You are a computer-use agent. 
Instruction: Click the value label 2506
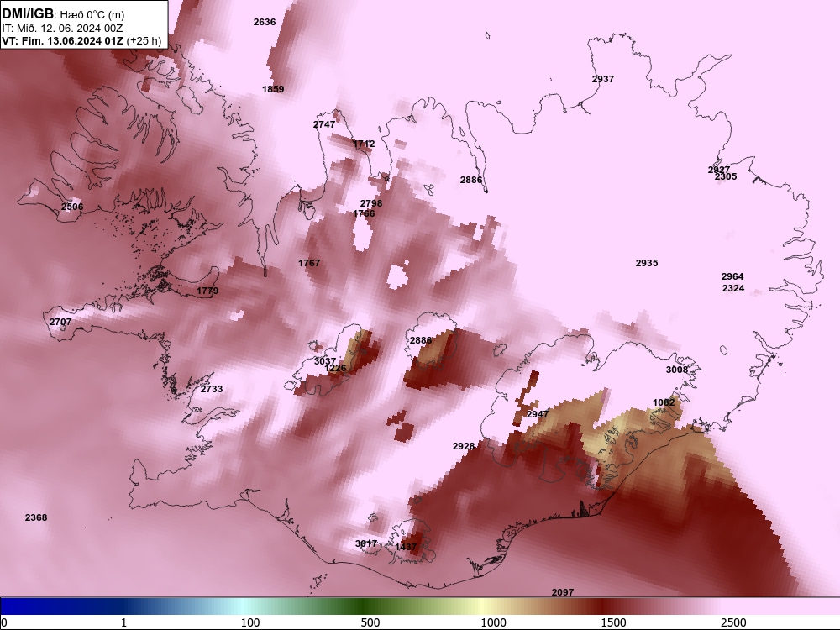tap(71, 207)
